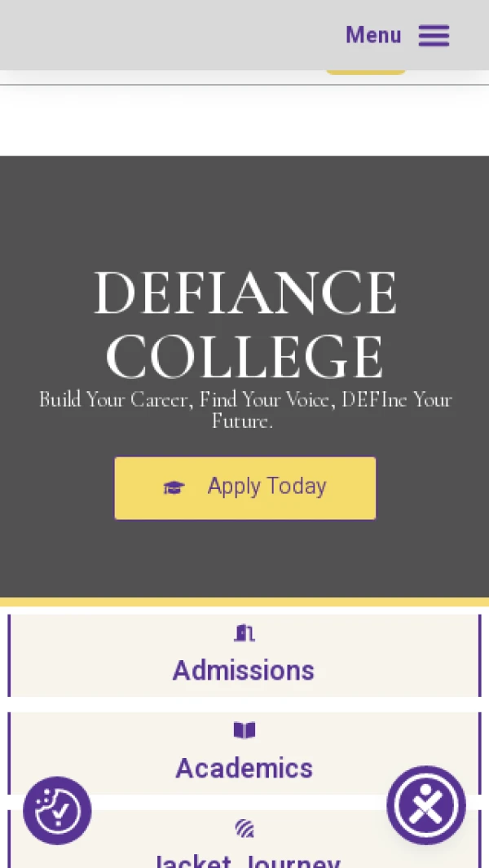The height and width of the screenshot is (868, 489).
Task: Click the Menu label in header
Action: (373, 35)
